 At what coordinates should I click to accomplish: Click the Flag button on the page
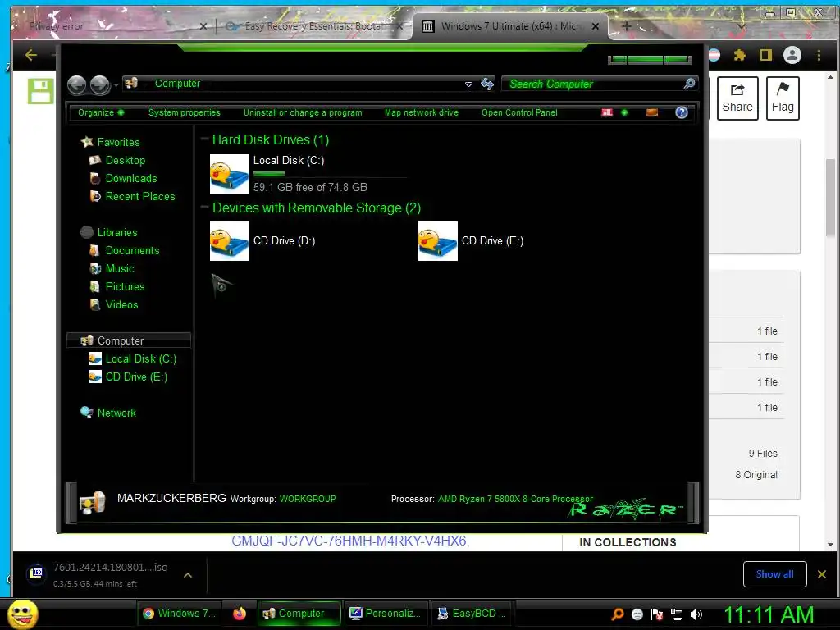[783, 98]
